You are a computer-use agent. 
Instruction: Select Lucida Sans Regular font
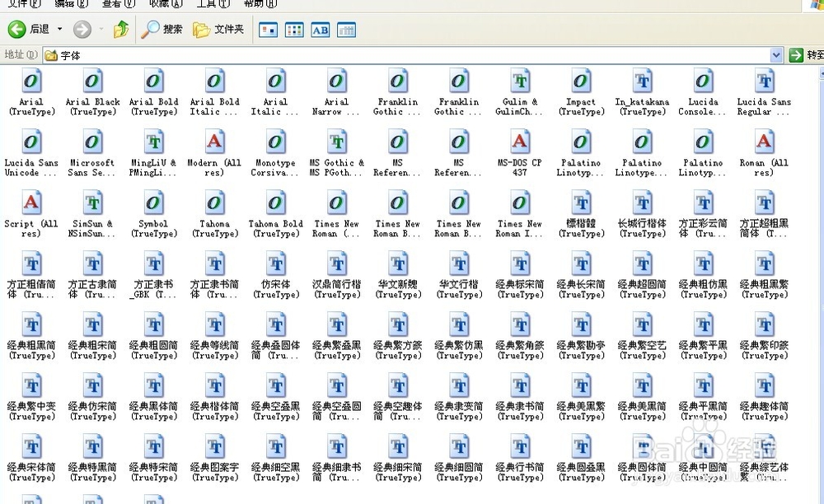(764, 92)
